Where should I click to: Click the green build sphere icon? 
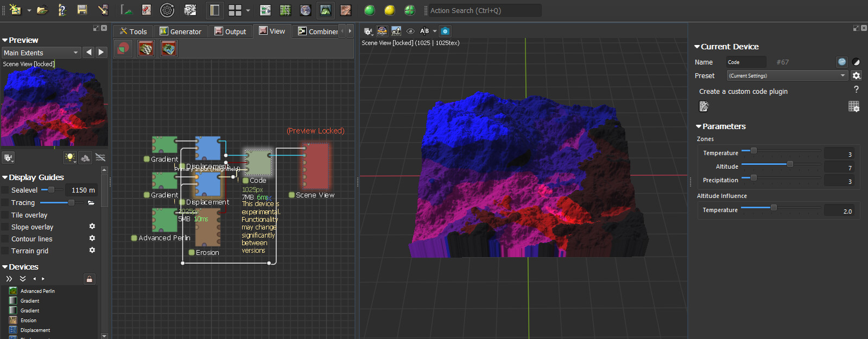tap(370, 10)
